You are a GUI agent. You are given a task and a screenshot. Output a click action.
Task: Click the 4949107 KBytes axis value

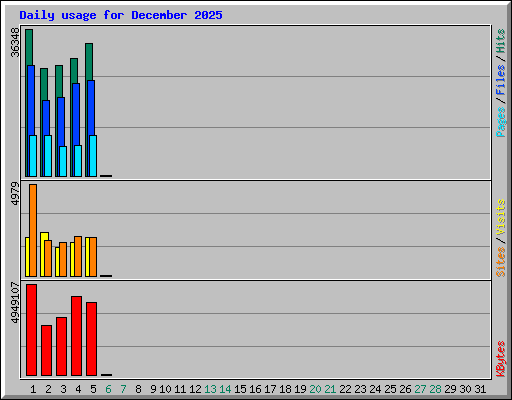pyautogui.click(x=15, y=303)
